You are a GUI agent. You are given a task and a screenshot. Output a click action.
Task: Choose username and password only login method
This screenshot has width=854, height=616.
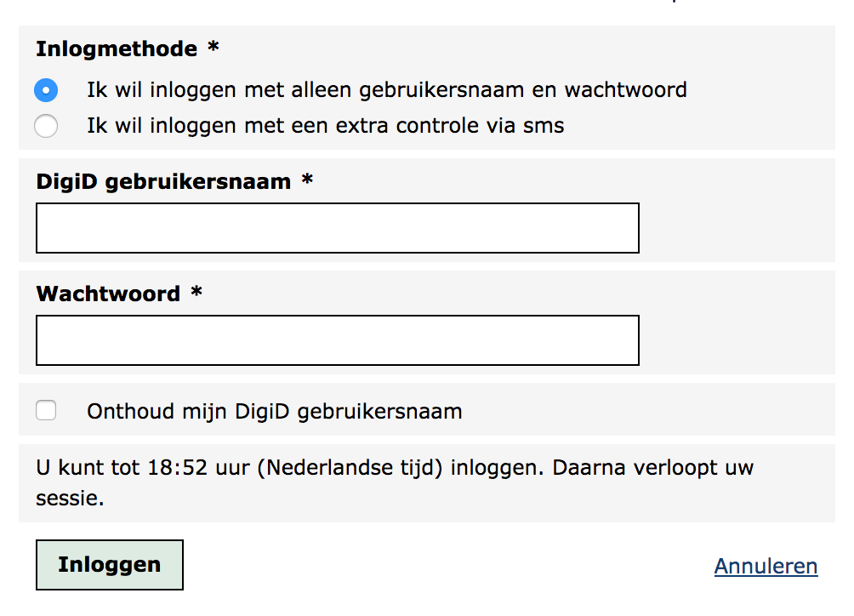(46, 89)
